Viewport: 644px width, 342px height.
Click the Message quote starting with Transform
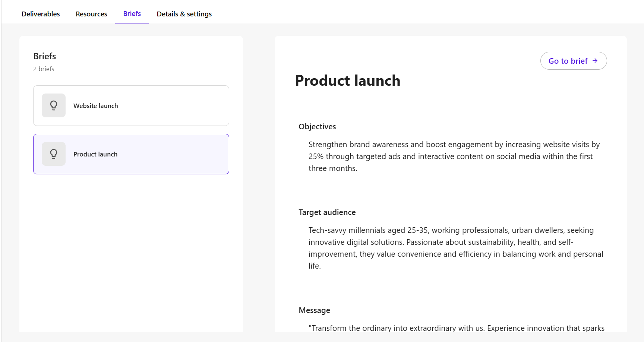click(457, 328)
